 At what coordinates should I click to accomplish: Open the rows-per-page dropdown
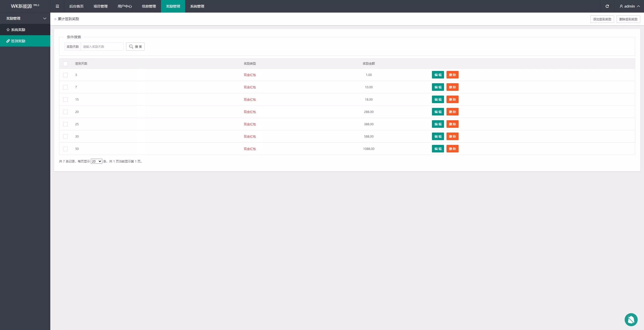coord(96,161)
